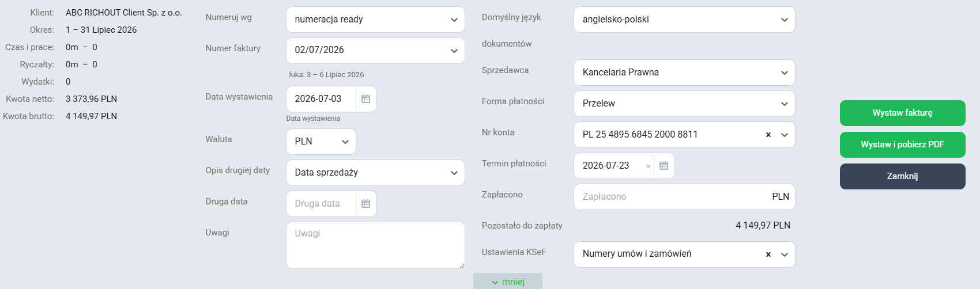Focus the Uwagi text area
The image size is (980, 289).
pyautogui.click(x=375, y=245)
